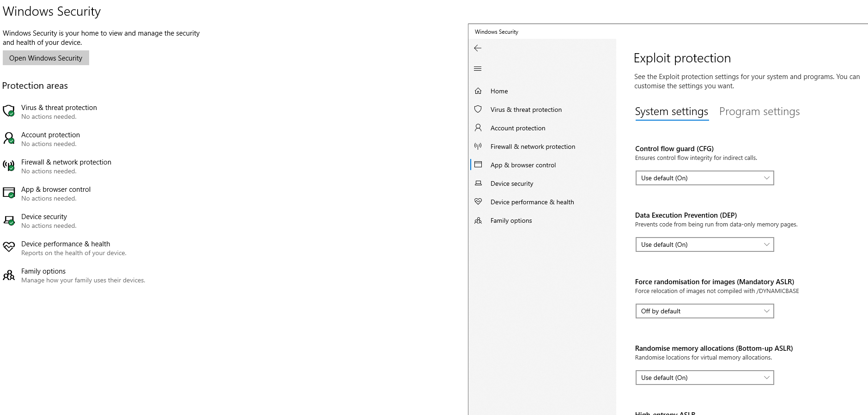Click the sidebar Device performance heart icon
The width and height of the screenshot is (868, 415).
[x=478, y=202]
